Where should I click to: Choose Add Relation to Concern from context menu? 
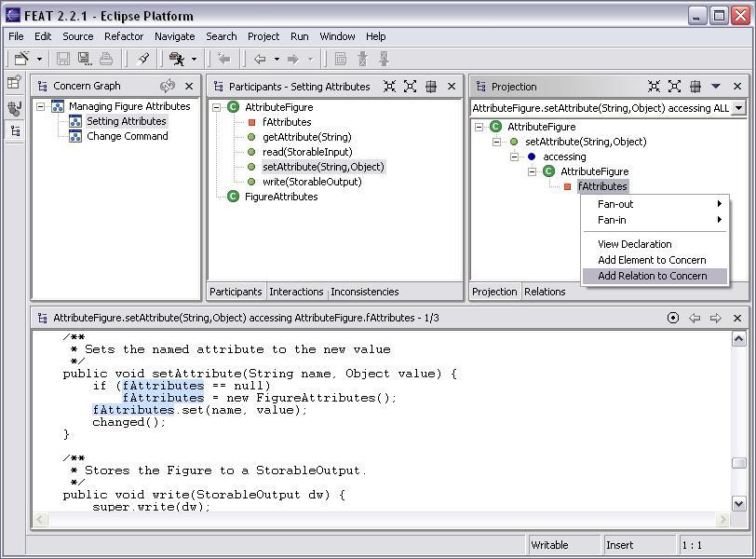655,276
